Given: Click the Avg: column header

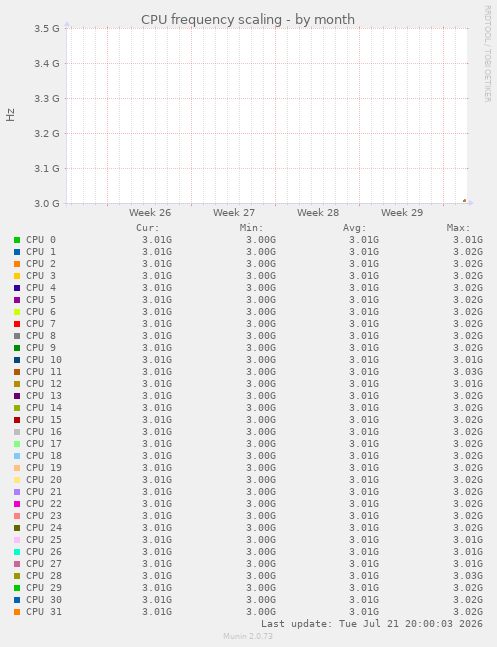Looking at the screenshot, I should 355,228.
